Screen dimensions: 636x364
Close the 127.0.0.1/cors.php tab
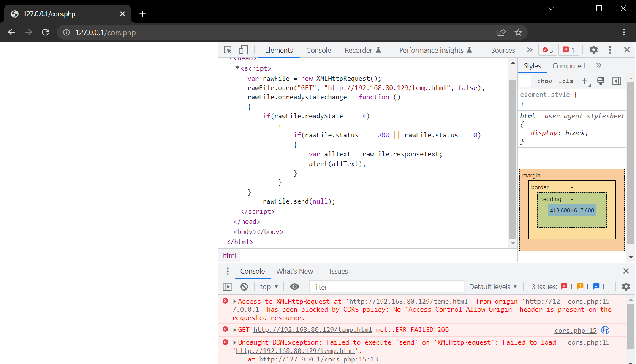(122, 14)
